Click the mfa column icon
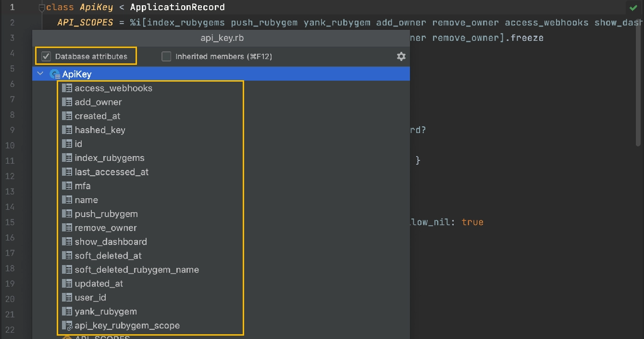 point(67,186)
